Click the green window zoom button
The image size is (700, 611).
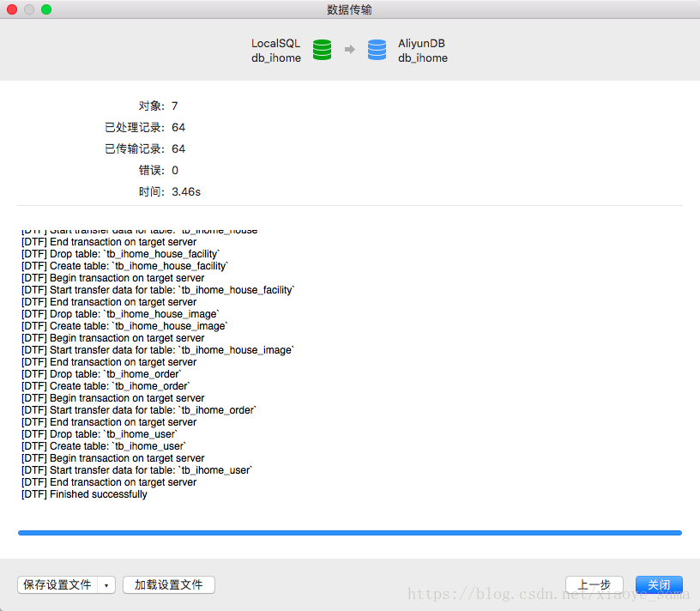[x=46, y=9]
